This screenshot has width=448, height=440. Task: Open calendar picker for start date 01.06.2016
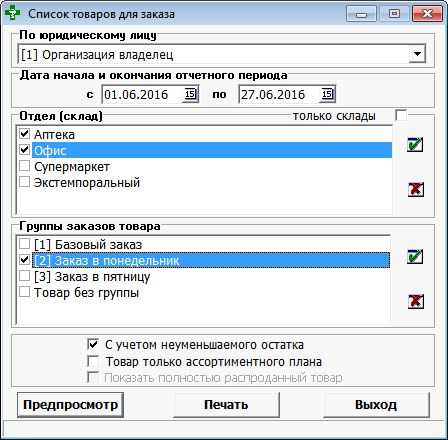pyautogui.click(x=190, y=94)
